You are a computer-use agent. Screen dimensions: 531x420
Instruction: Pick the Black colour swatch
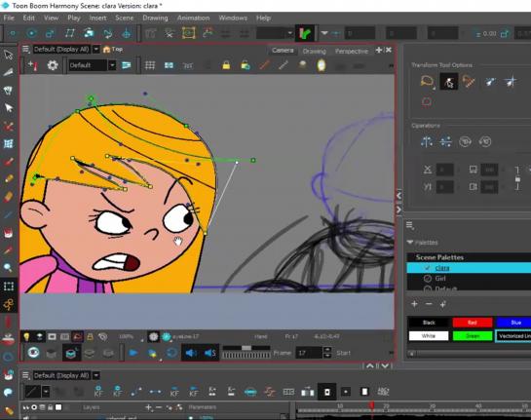point(429,323)
